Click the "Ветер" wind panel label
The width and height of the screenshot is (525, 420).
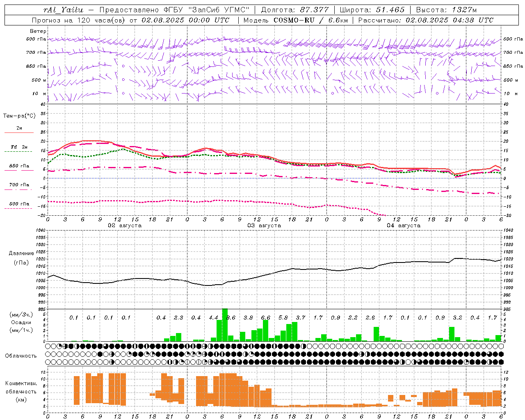(38, 31)
